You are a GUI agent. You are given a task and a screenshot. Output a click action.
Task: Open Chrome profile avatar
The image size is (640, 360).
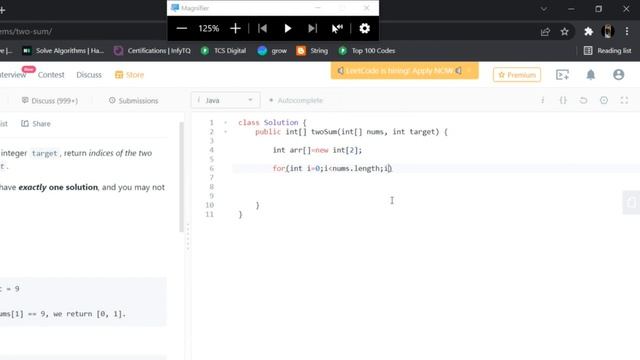(x=608, y=31)
